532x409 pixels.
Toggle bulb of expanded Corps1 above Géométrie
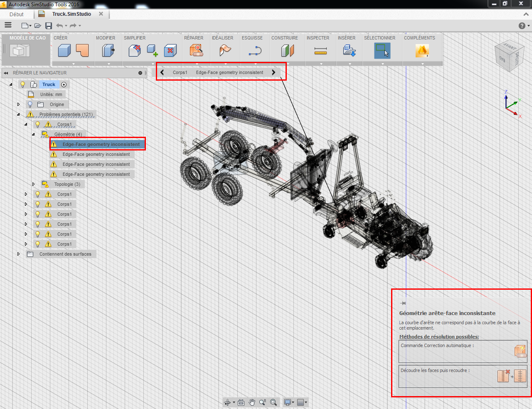pyautogui.click(x=38, y=124)
